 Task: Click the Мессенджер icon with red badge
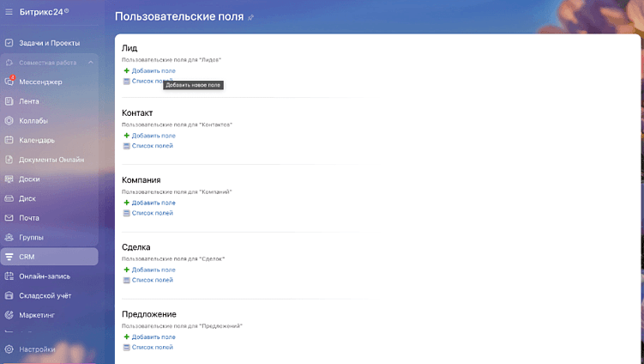point(9,81)
